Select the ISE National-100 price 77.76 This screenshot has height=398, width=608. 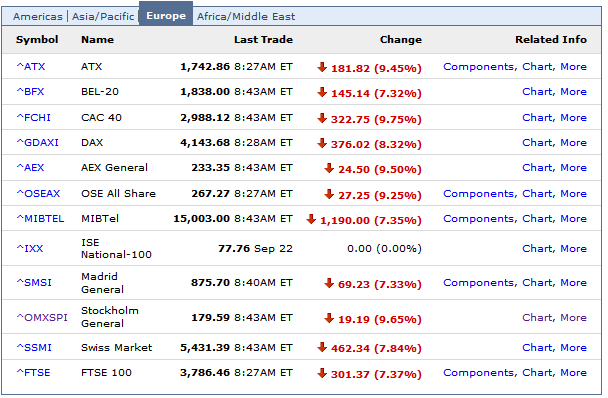coord(234,249)
